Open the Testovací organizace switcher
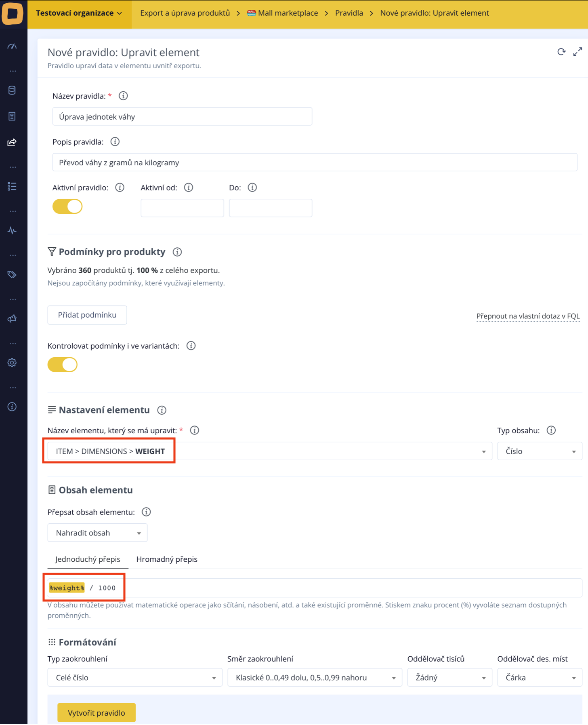The height and width of the screenshot is (725, 588). click(x=79, y=13)
